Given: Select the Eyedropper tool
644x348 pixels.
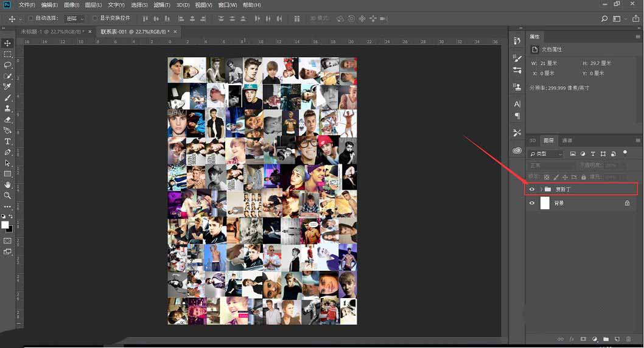Looking at the screenshot, I should (x=7, y=86).
